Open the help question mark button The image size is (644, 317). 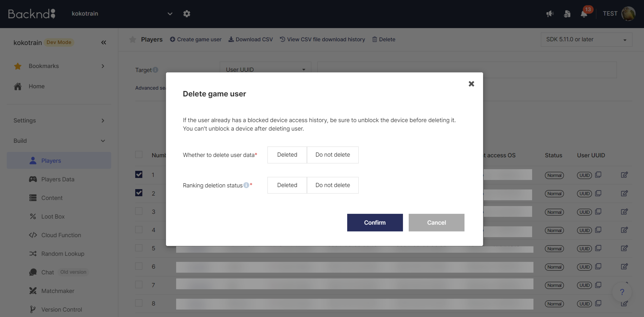click(622, 292)
